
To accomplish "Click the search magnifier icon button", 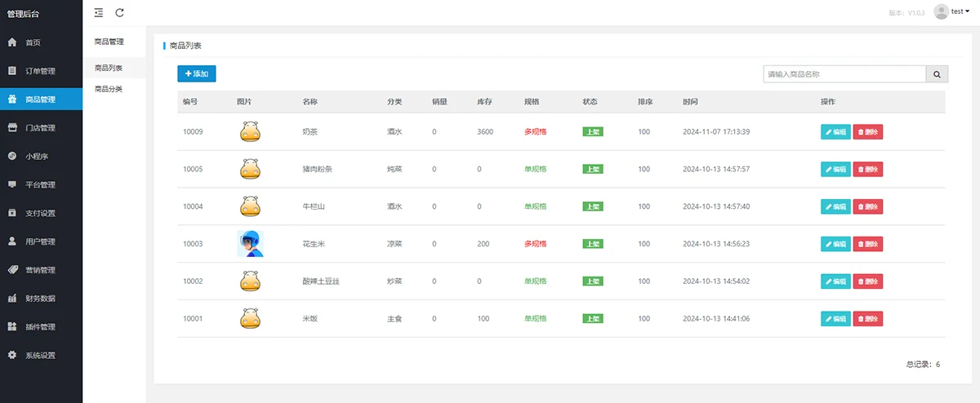I will click(937, 74).
